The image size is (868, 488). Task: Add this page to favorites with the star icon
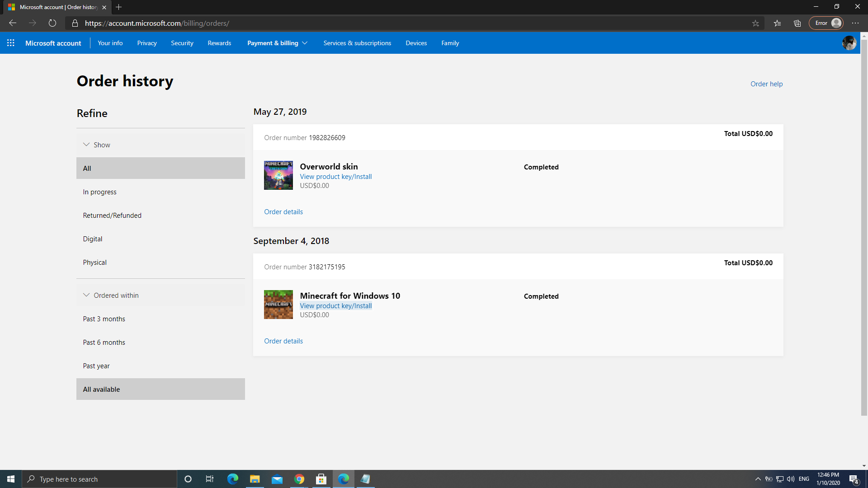755,23
